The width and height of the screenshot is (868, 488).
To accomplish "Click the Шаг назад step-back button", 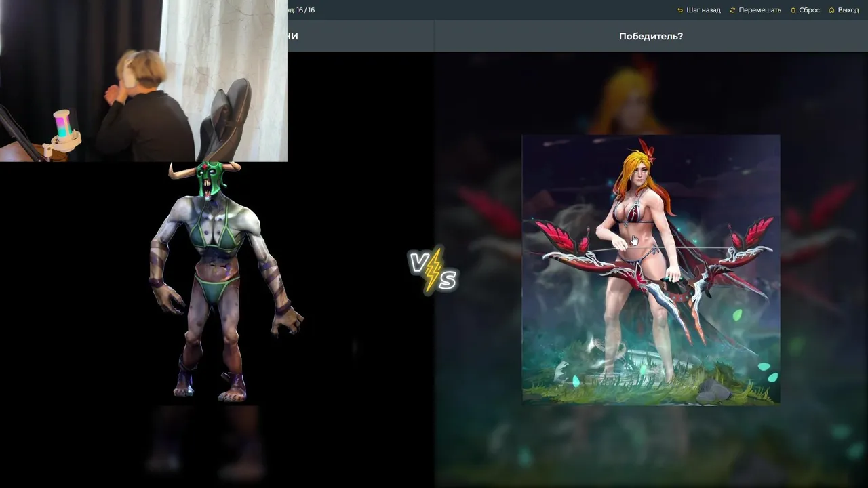I will pos(698,10).
